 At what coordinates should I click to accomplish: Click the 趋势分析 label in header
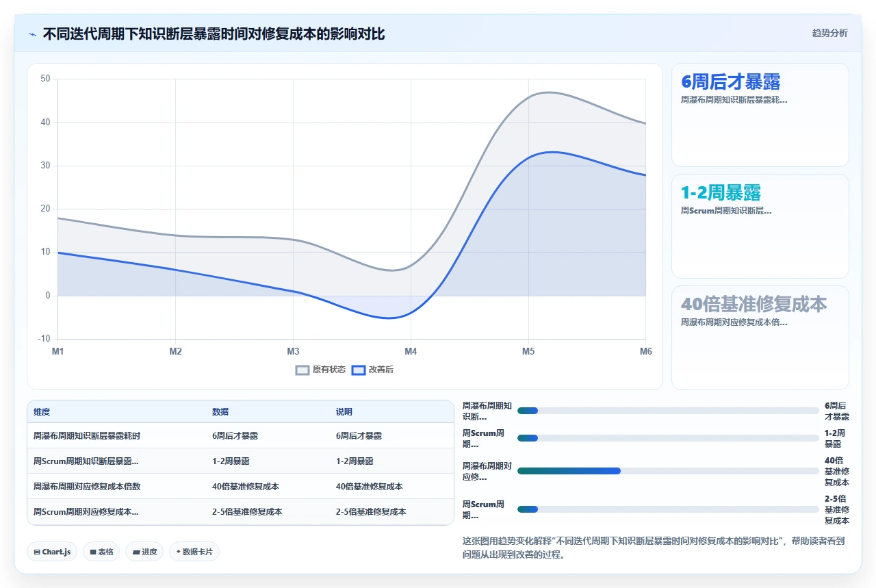[829, 33]
